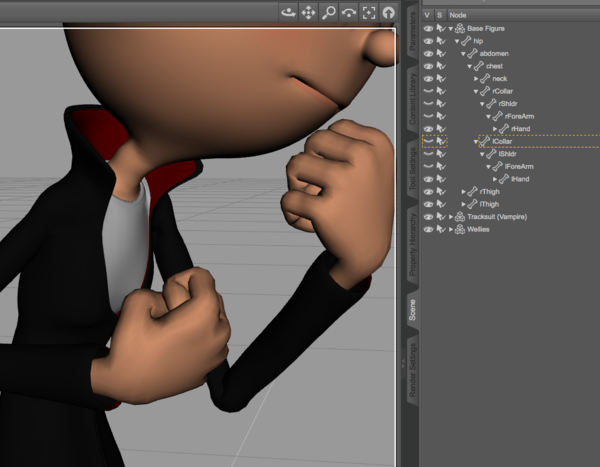Toggle selectability arrow for Base Figure
Image resolution: width=600 pixels, height=467 pixels.
pos(441,28)
